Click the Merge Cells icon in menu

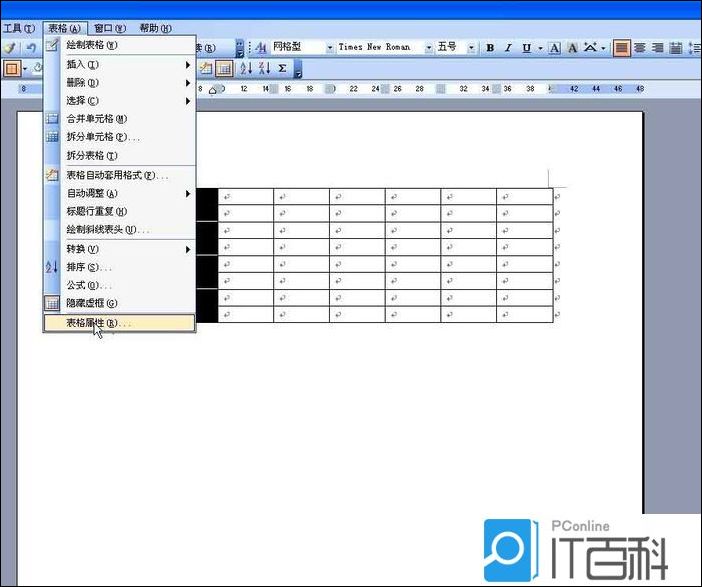[52, 119]
